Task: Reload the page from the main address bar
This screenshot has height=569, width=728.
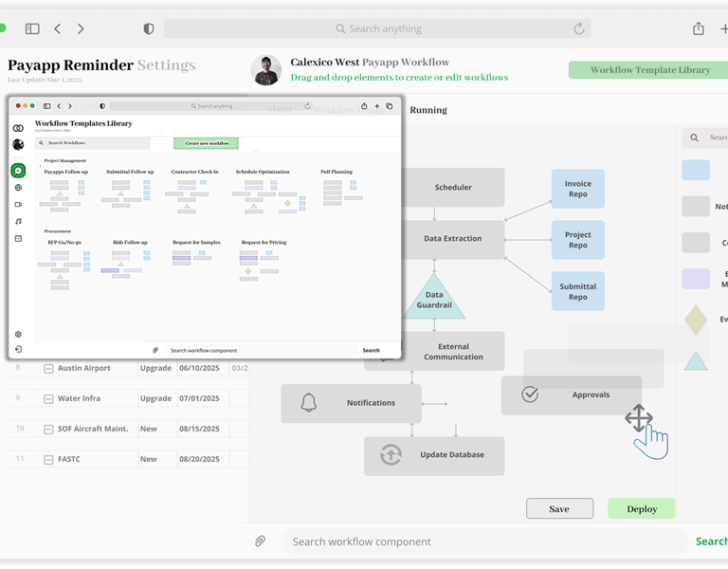Action: point(578,28)
